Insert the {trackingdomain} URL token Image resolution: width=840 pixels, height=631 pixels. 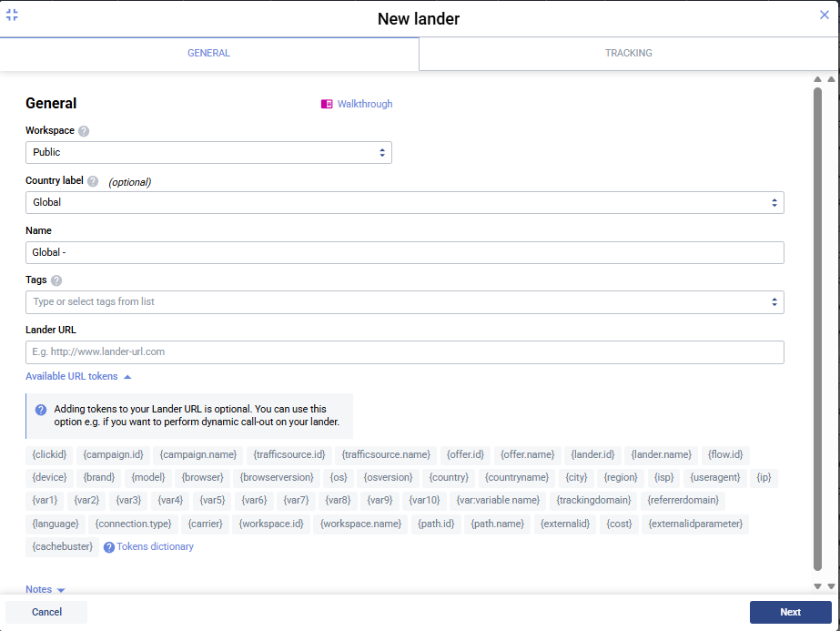point(593,500)
